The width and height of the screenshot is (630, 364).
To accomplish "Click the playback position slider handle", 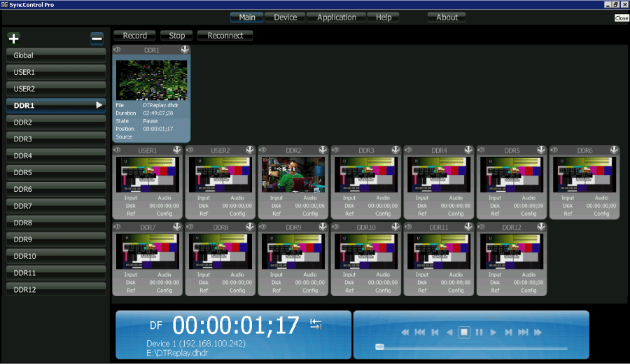I will click(379, 346).
